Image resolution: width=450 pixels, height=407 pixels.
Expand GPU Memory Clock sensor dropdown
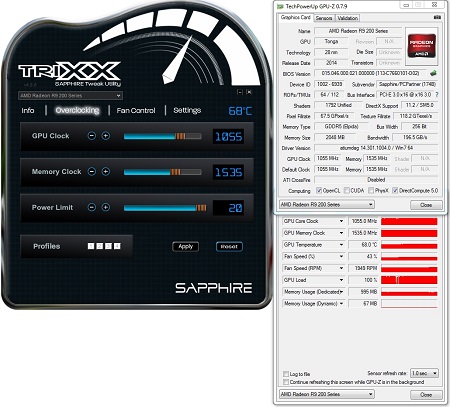click(341, 233)
